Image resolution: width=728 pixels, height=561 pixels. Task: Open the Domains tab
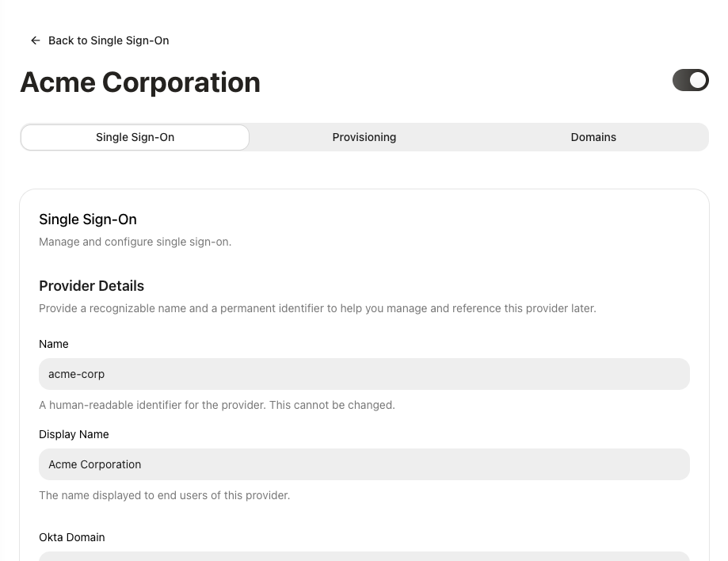(x=593, y=137)
